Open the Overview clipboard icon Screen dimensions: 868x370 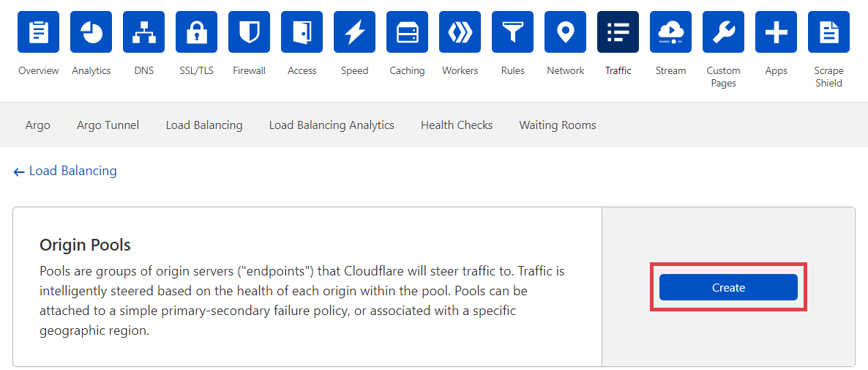coord(38,32)
